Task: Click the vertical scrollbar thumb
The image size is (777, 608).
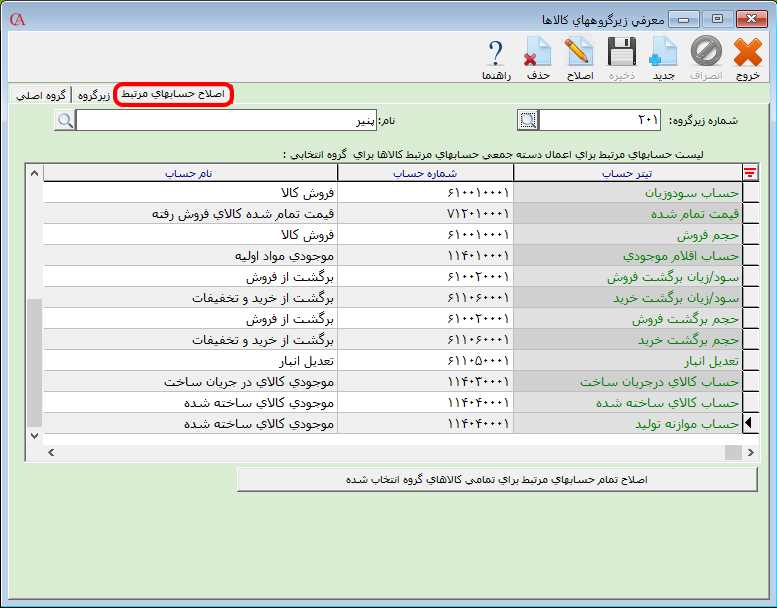Action: 34,363
